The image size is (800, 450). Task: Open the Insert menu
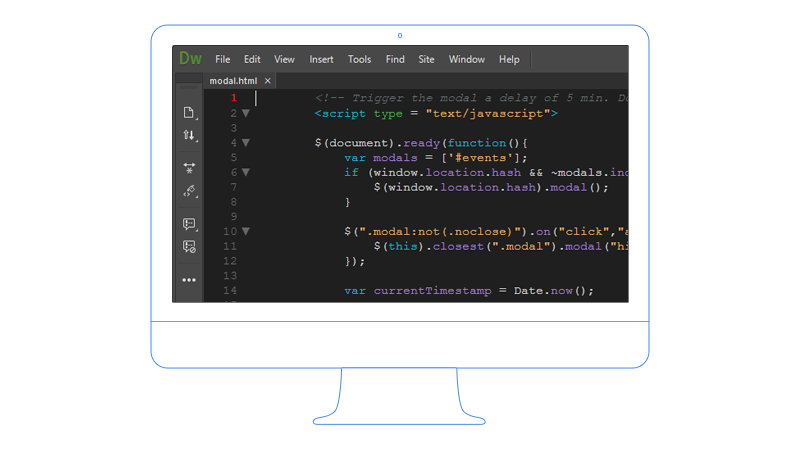[x=321, y=60]
